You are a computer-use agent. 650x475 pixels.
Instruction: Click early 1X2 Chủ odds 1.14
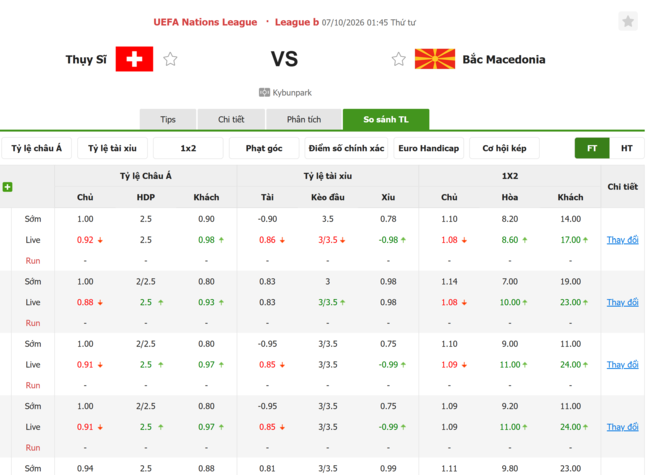click(449, 281)
